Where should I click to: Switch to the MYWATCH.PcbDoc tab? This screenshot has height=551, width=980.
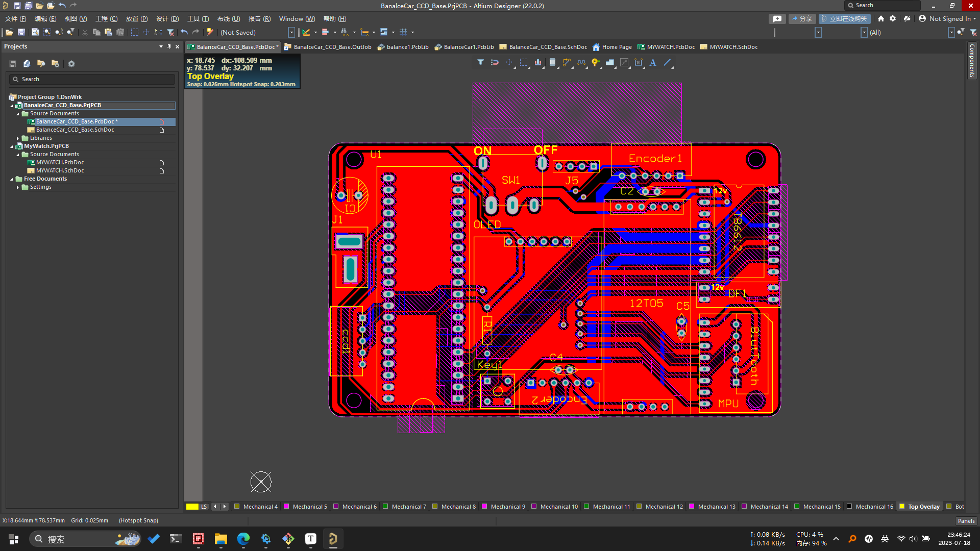(x=666, y=47)
